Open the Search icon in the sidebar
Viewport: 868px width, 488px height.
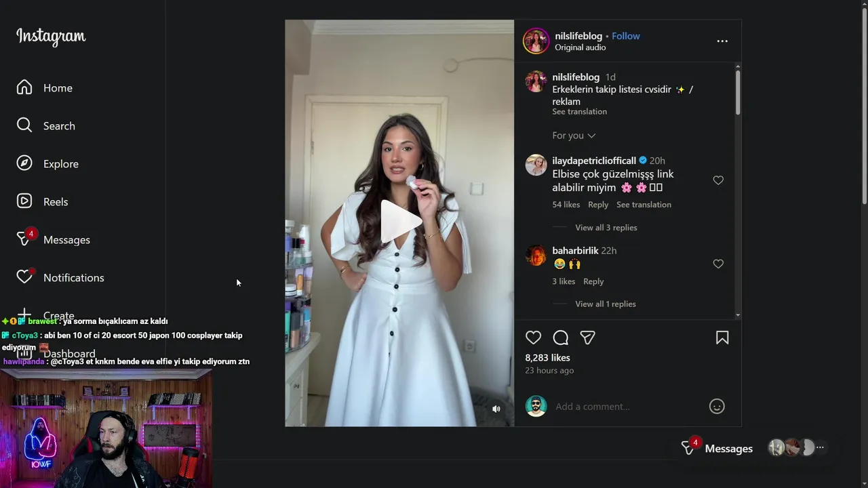pyautogui.click(x=24, y=125)
